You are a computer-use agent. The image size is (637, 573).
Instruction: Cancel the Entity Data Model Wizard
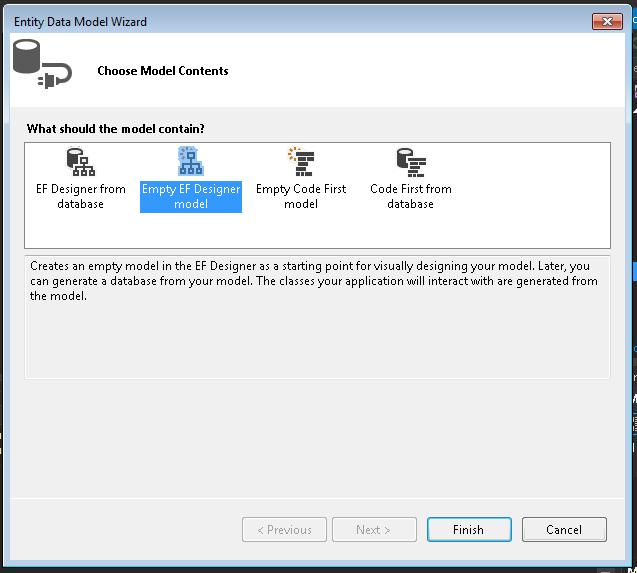pos(564,530)
